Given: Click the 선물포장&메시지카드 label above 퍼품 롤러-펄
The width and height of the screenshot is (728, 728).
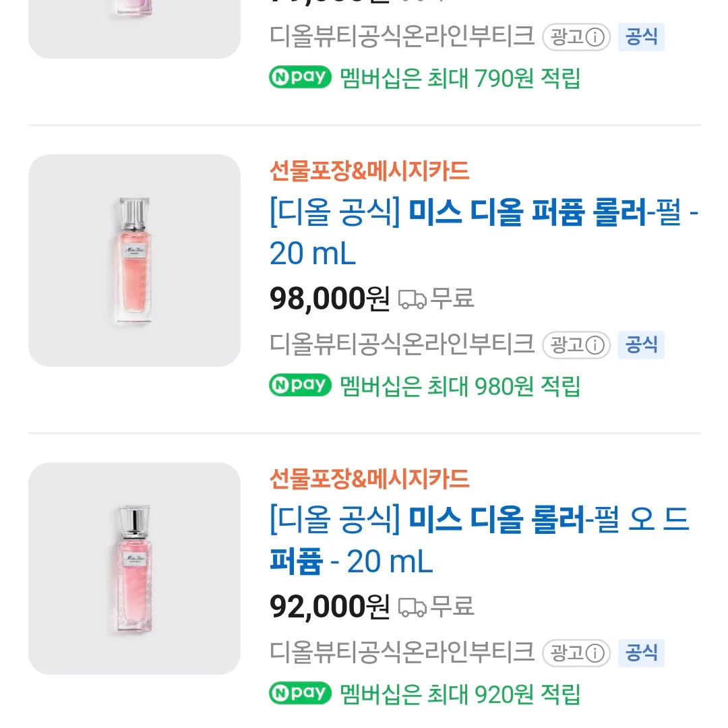Looking at the screenshot, I should [369, 172].
